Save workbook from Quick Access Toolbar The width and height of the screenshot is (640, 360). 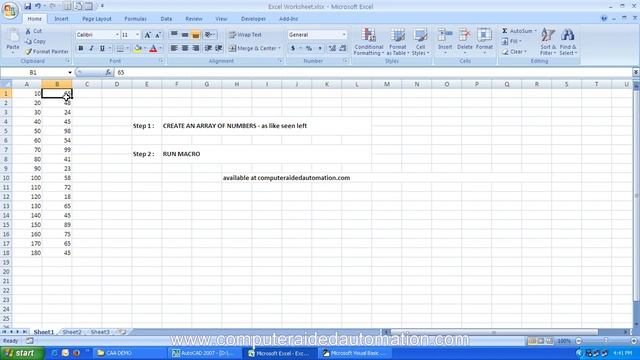[x=27, y=6]
